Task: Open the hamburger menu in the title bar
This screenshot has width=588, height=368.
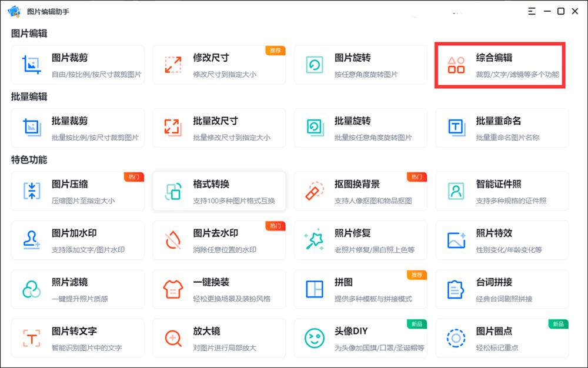Action: [x=530, y=11]
